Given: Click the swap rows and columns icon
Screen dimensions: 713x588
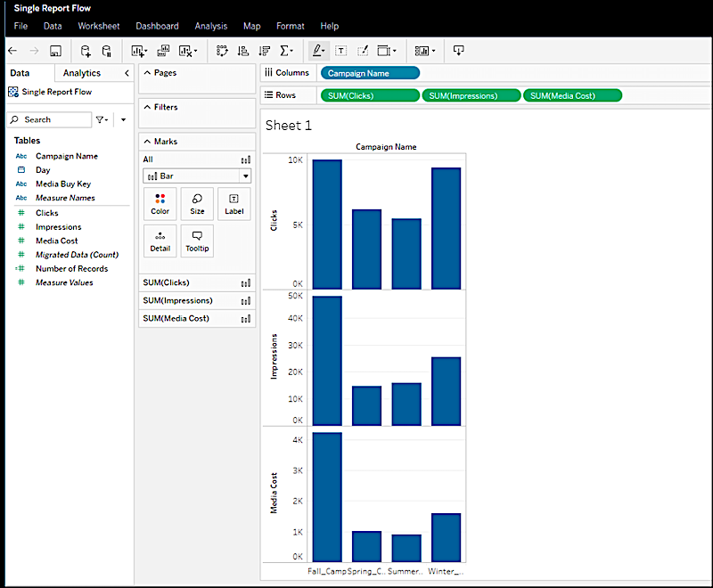Looking at the screenshot, I should [x=222, y=51].
